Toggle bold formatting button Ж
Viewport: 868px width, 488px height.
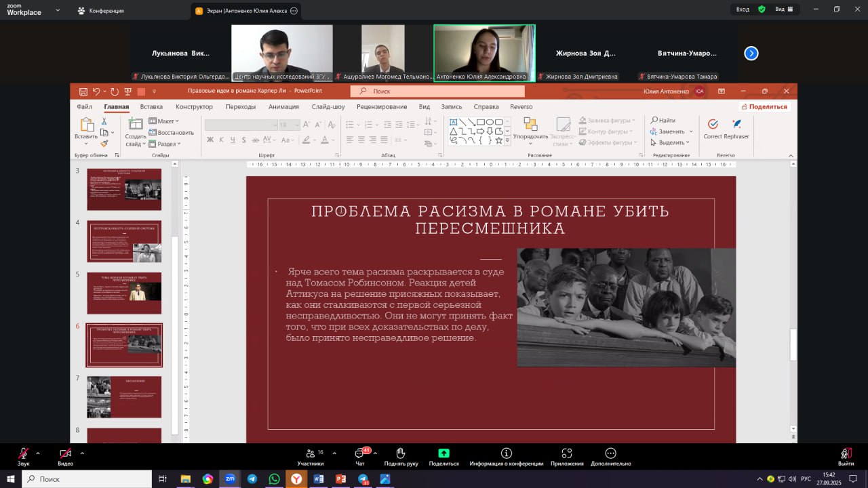(x=210, y=140)
